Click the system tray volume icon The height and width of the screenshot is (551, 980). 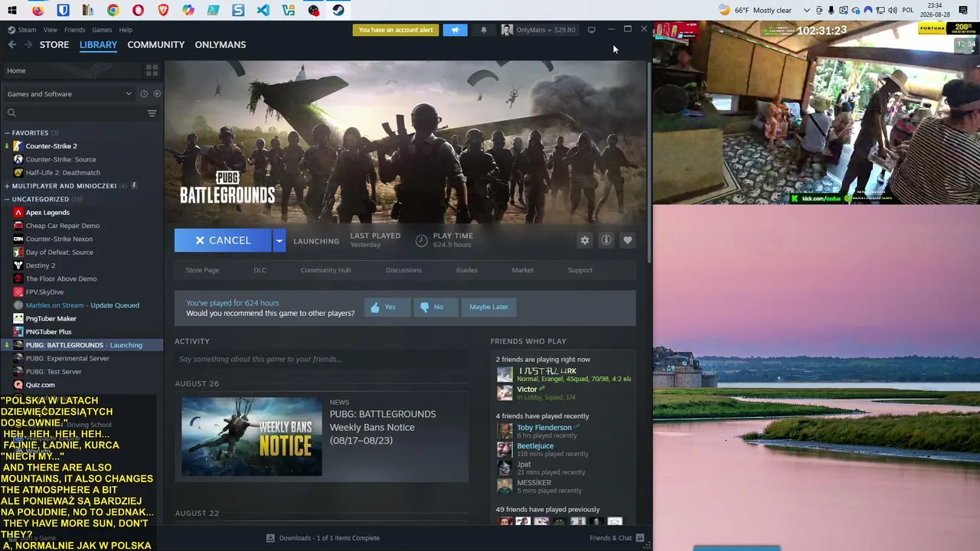pos(892,10)
